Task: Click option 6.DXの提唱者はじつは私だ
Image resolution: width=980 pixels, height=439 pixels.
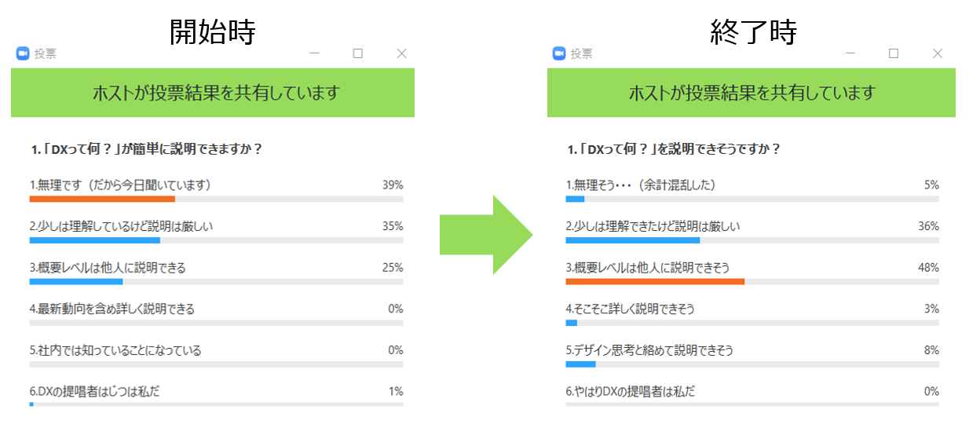Action: click(x=94, y=391)
